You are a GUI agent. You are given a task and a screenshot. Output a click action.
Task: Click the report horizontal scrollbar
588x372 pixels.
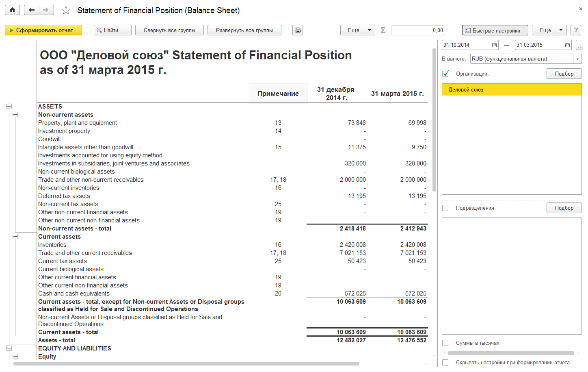coord(186,364)
